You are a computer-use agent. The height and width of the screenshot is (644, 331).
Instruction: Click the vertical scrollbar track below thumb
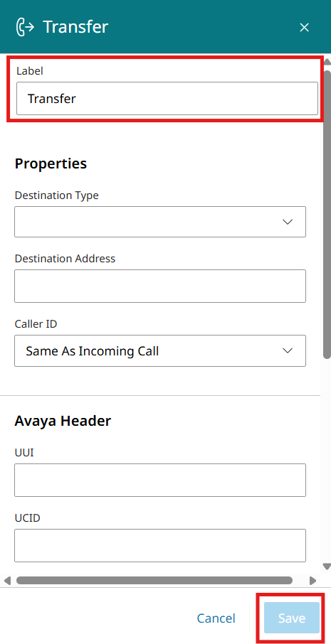click(327, 460)
